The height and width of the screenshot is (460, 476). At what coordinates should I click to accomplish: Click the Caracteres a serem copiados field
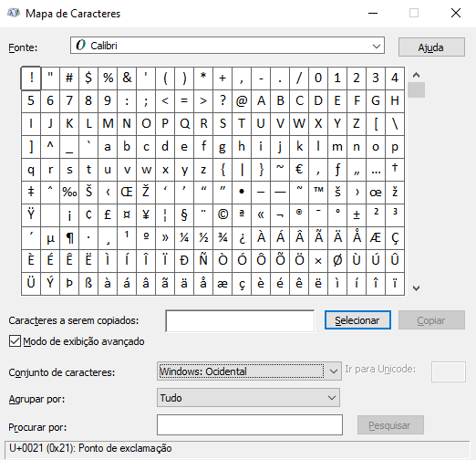240,321
